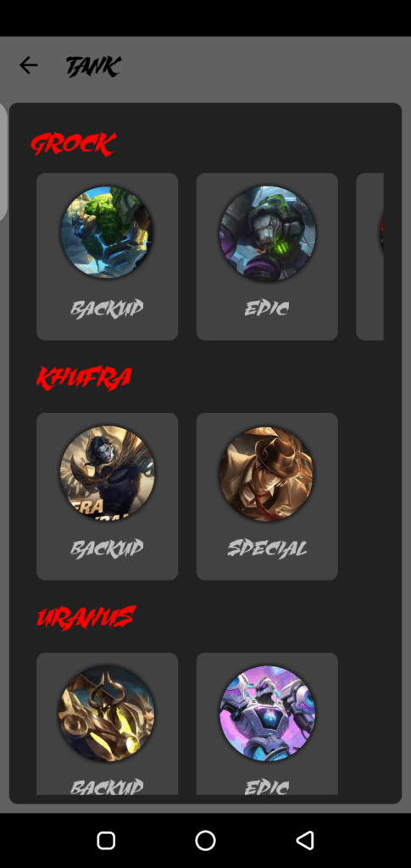Select Grock Backup skin portrait
411x868 pixels.
107,232
